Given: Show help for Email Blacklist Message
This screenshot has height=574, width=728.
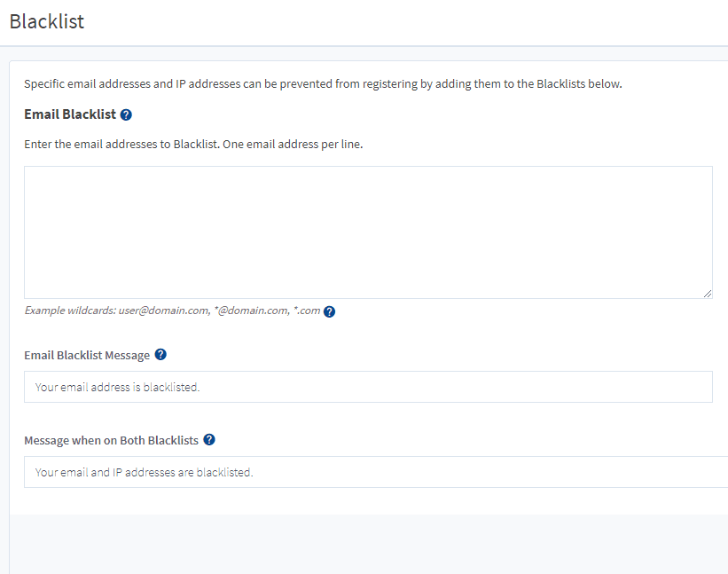Looking at the screenshot, I should (160, 355).
